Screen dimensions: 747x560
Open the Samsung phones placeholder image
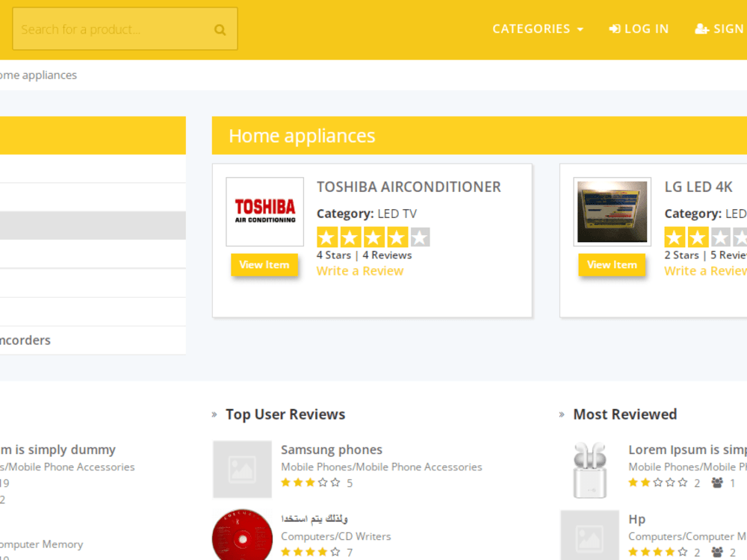pos(242,470)
